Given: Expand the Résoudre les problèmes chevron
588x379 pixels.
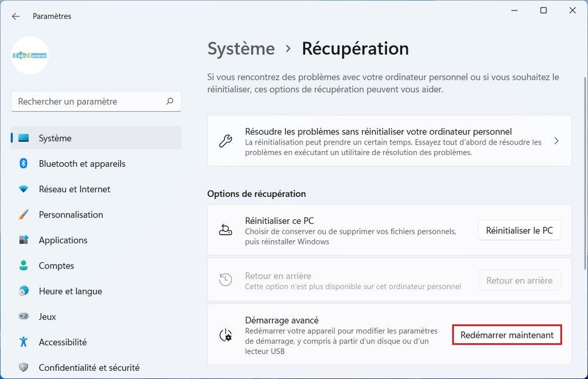Looking at the screenshot, I should coord(556,141).
